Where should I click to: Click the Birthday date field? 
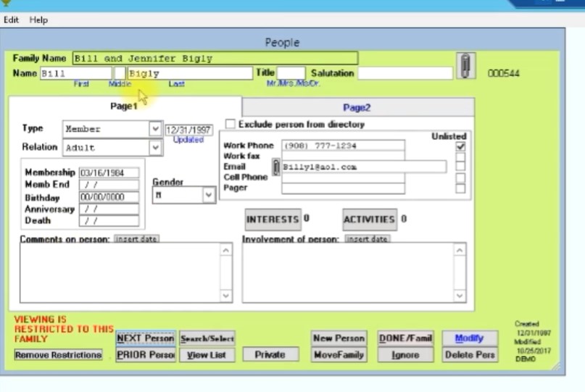[x=109, y=197]
